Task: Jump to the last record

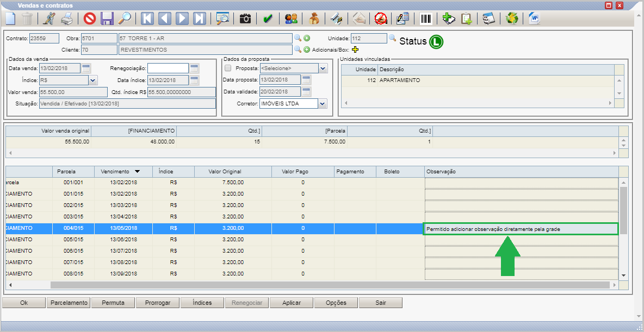Action: (x=199, y=18)
